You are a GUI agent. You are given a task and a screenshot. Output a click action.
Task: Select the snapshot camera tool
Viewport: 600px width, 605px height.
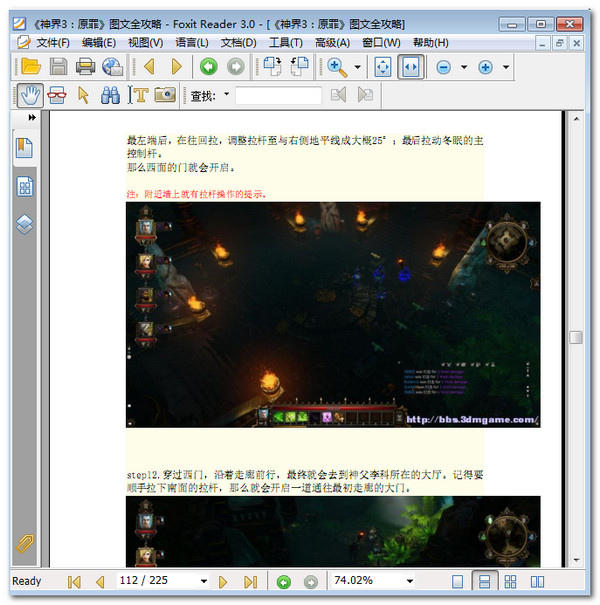click(165, 95)
